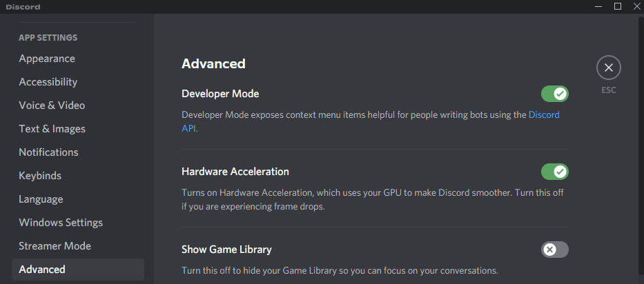Image resolution: width=644 pixels, height=284 pixels.
Task: Open Language settings
Action: click(x=41, y=199)
